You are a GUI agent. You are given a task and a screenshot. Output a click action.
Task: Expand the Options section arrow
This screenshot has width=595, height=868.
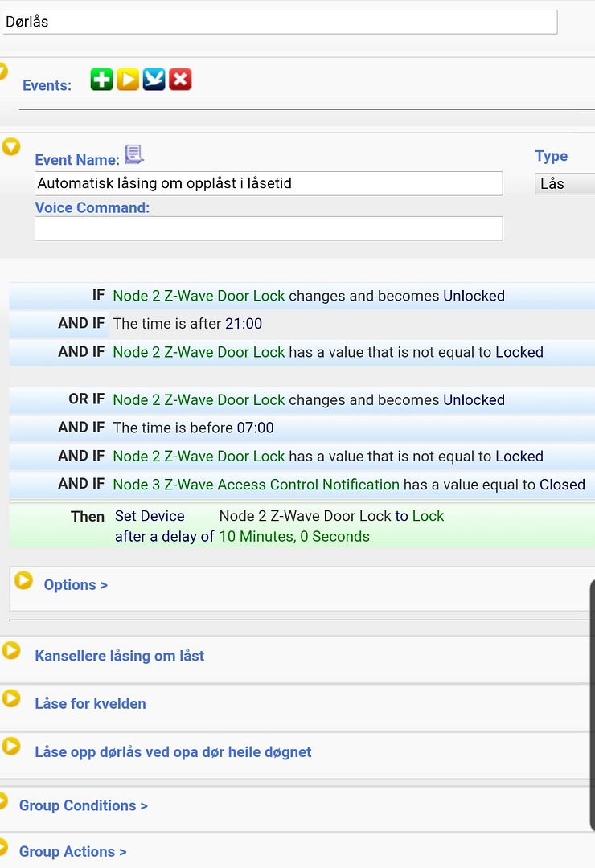24,580
